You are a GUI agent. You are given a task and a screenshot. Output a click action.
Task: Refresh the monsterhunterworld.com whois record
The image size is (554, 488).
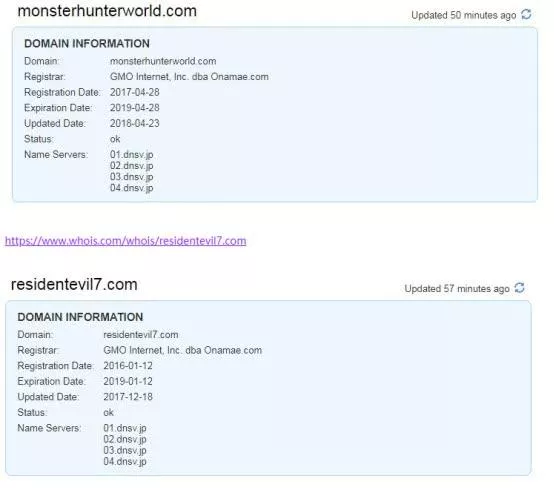[x=526, y=14]
